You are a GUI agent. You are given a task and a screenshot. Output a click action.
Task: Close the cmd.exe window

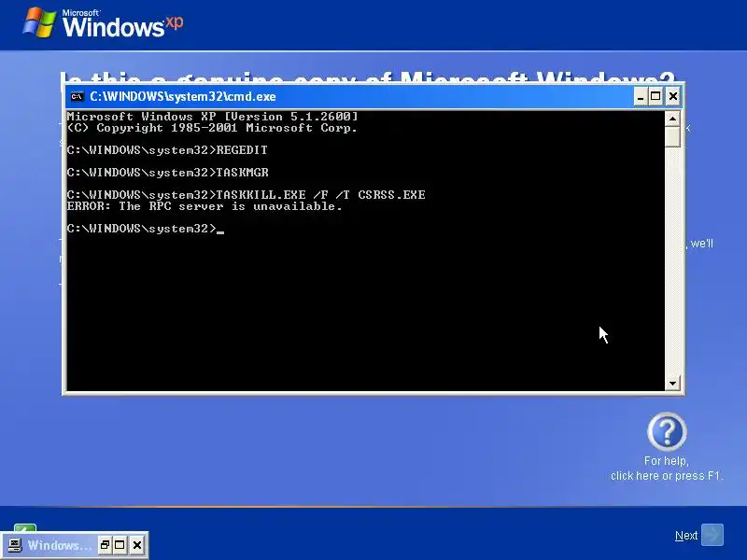[x=672, y=97]
